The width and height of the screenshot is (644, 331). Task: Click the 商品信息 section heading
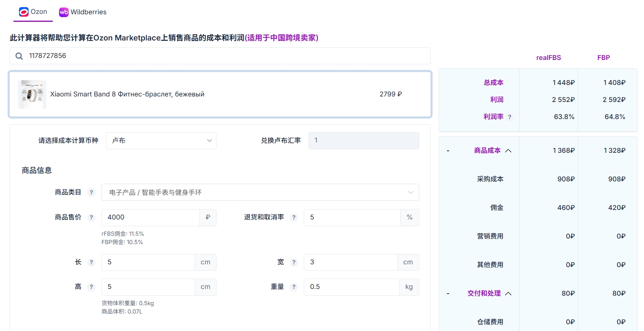[37, 170]
